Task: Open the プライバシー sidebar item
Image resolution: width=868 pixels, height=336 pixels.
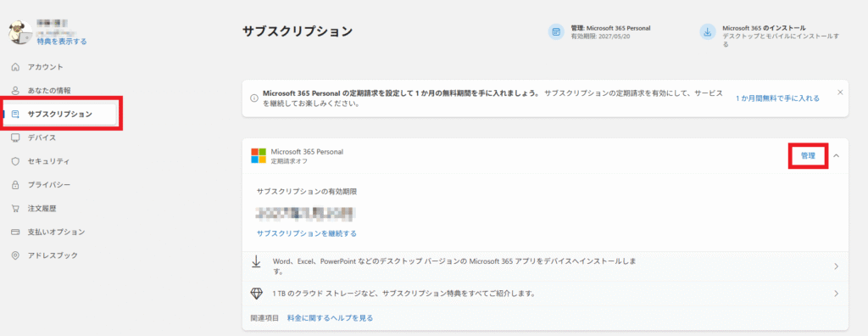Action: pyautogui.click(x=49, y=185)
